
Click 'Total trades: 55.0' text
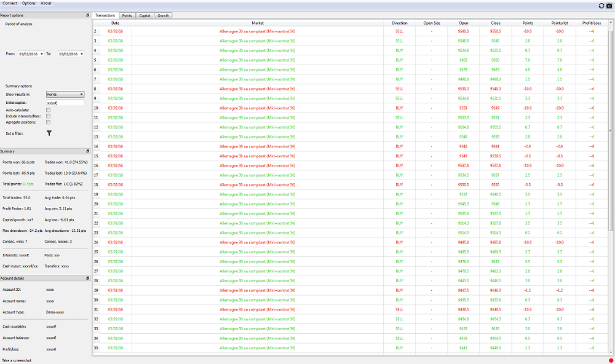(17, 198)
